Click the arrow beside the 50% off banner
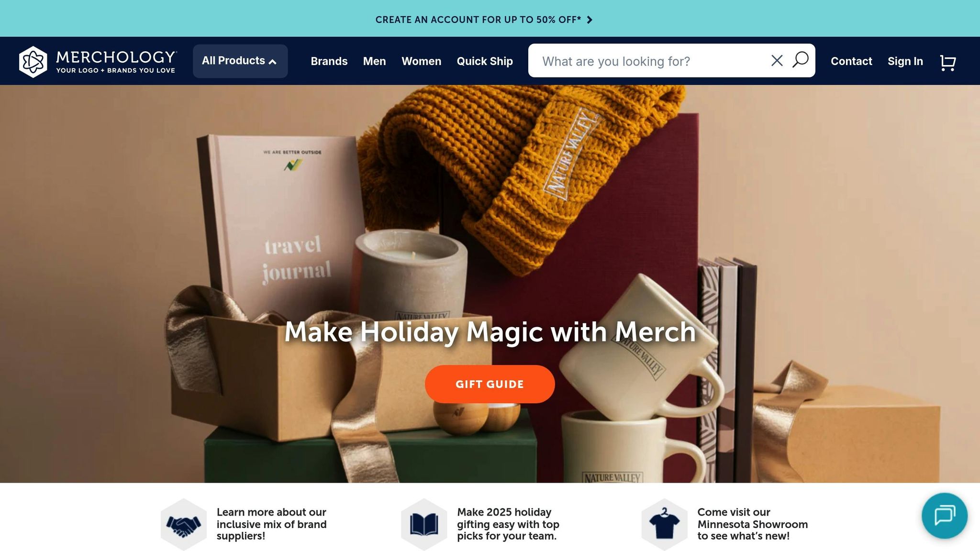980x551 pixels. (x=590, y=20)
